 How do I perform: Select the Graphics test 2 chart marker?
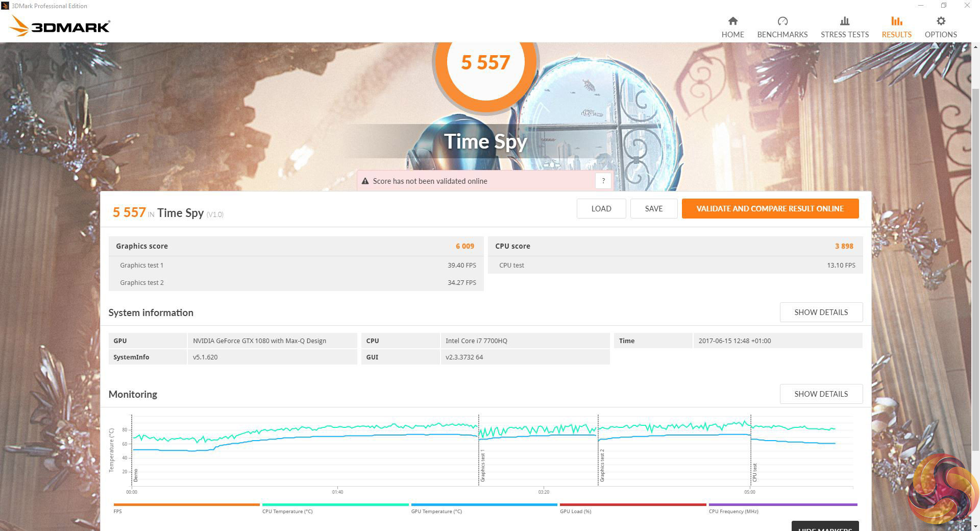tap(602, 466)
